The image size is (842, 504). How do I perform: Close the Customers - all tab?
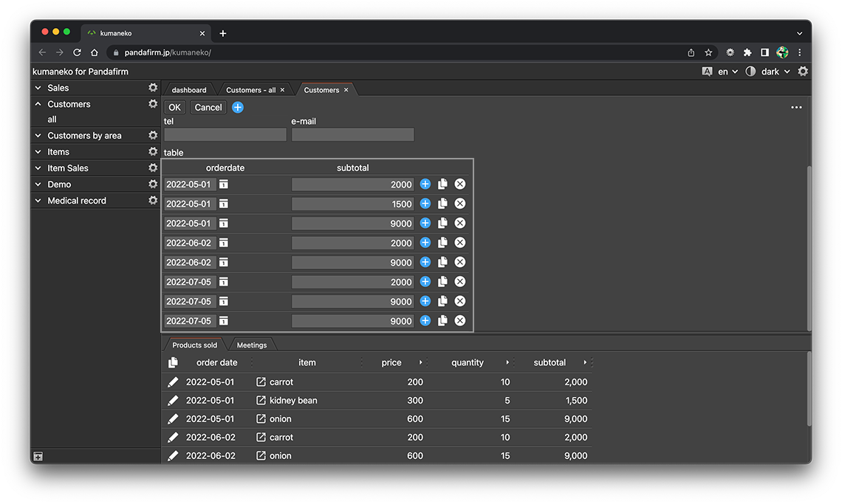(x=282, y=90)
